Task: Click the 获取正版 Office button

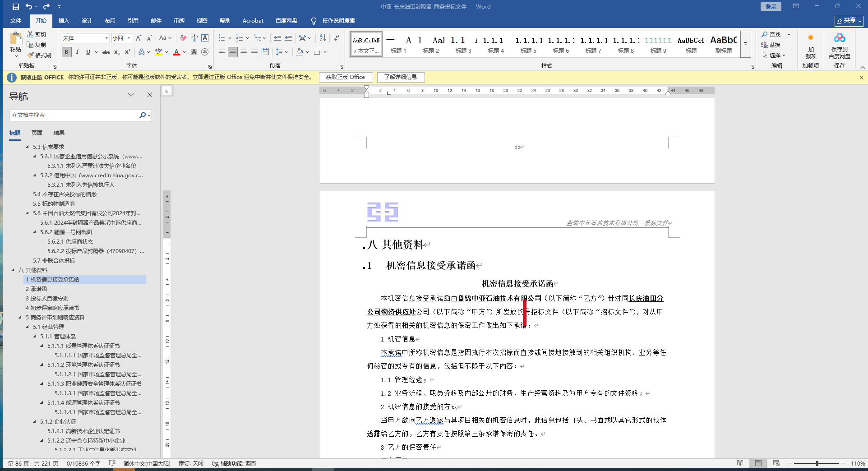Action: coord(346,77)
